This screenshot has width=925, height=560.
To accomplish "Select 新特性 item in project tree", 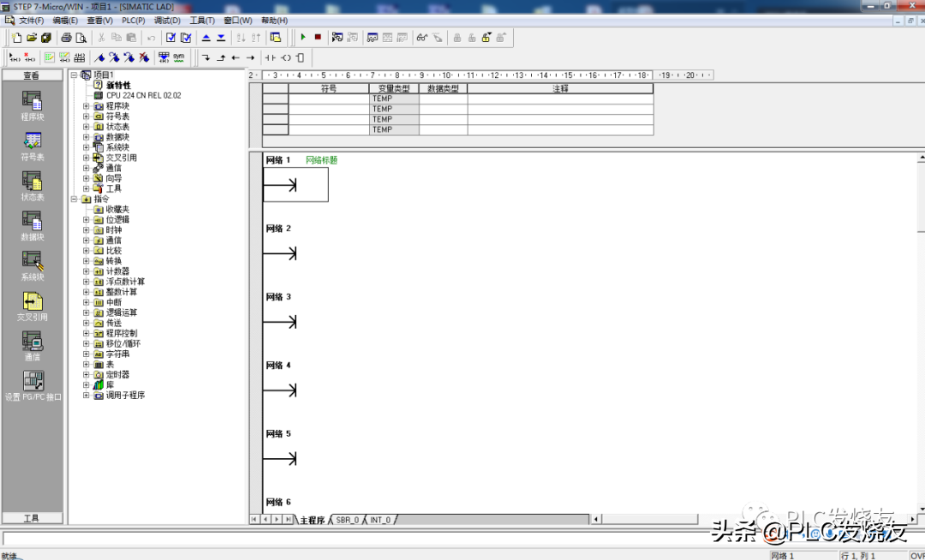I will coord(118,86).
